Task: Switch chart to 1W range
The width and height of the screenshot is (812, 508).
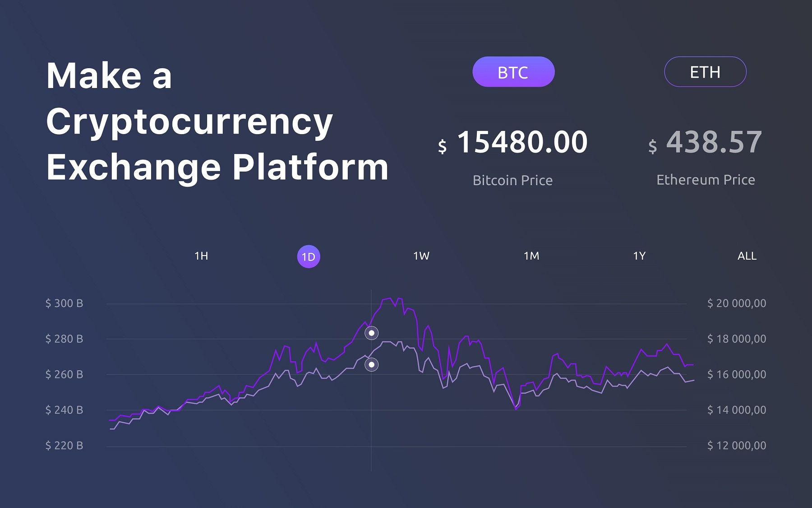Action: (x=421, y=256)
